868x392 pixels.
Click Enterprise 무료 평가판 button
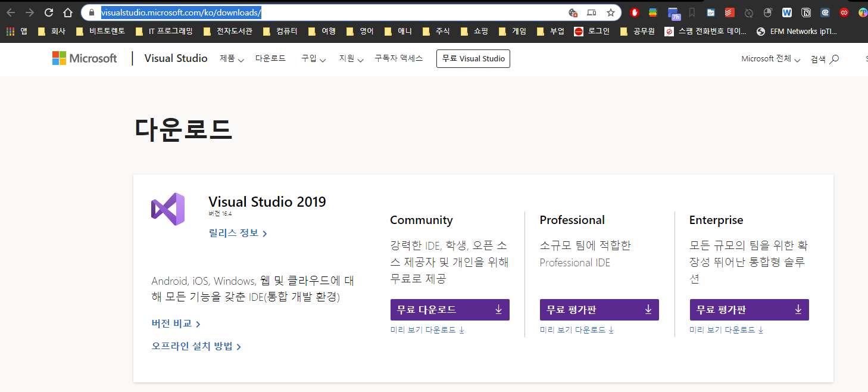coord(750,310)
